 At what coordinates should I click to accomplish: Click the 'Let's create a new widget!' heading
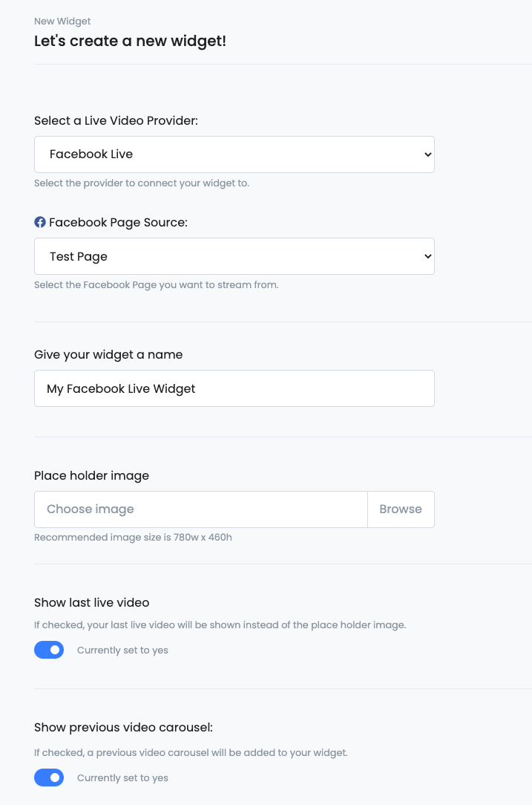(x=131, y=41)
